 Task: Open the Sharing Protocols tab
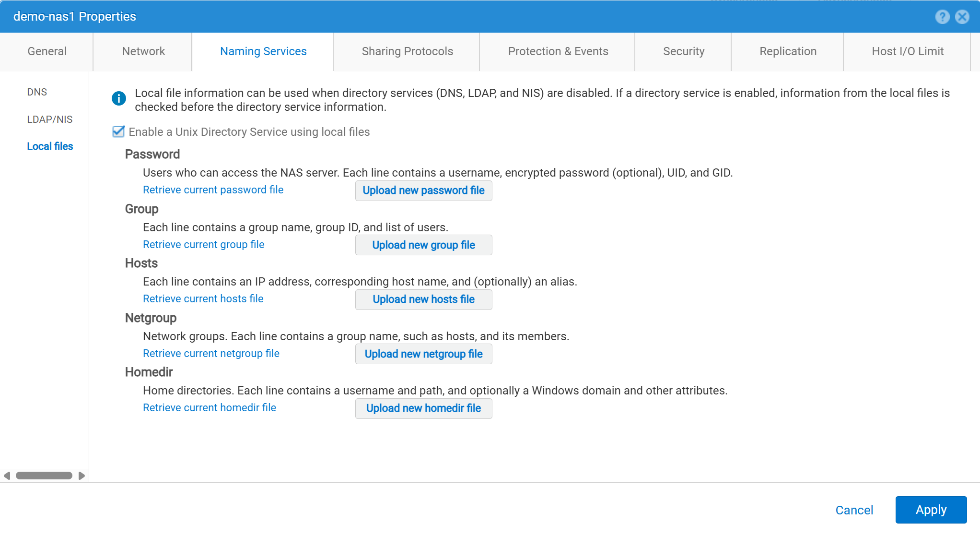pos(407,51)
